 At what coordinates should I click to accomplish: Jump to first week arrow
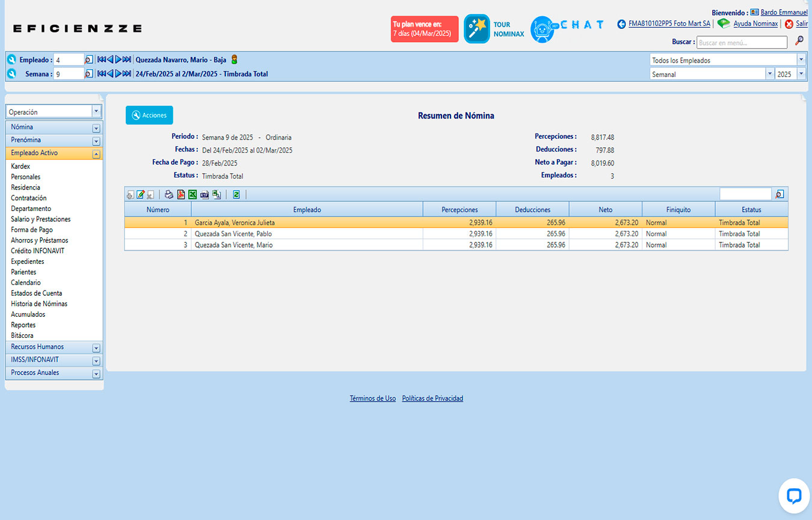point(101,73)
